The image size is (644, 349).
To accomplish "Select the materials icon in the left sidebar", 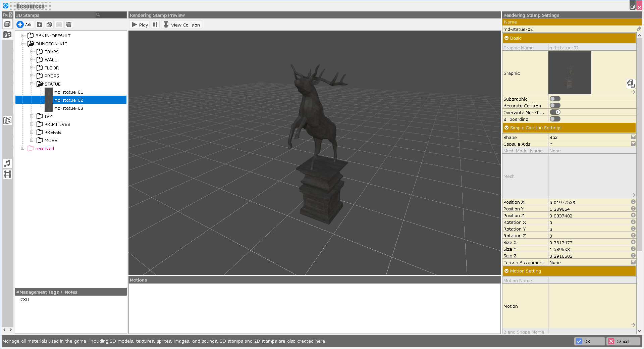I will [x=7, y=24].
